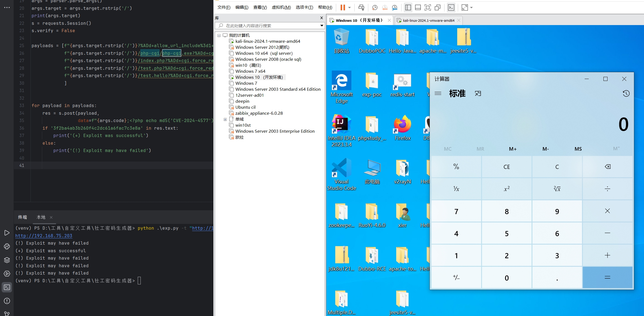Revert the virtual machine to its snapshot
644x316 pixels.
click(x=385, y=8)
